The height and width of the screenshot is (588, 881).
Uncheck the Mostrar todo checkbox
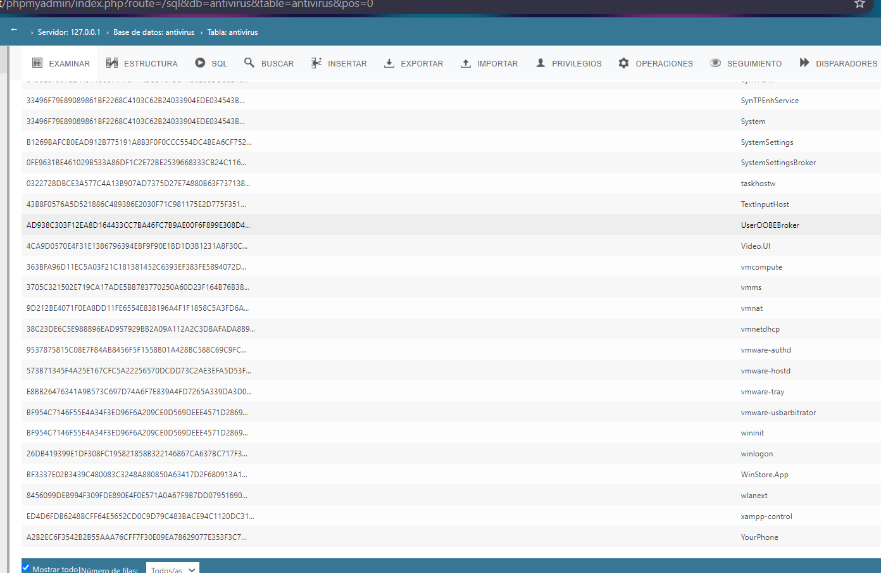pyautogui.click(x=26, y=568)
